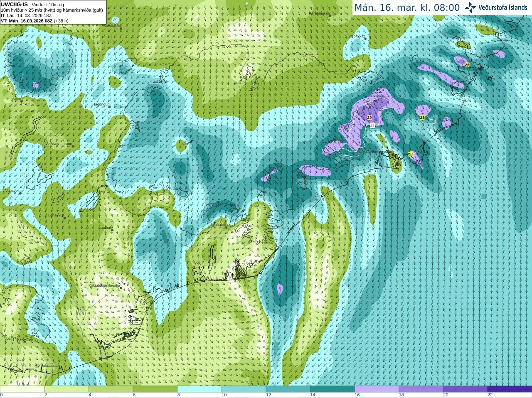Pick the 20–22 m/s legend color

465,389
